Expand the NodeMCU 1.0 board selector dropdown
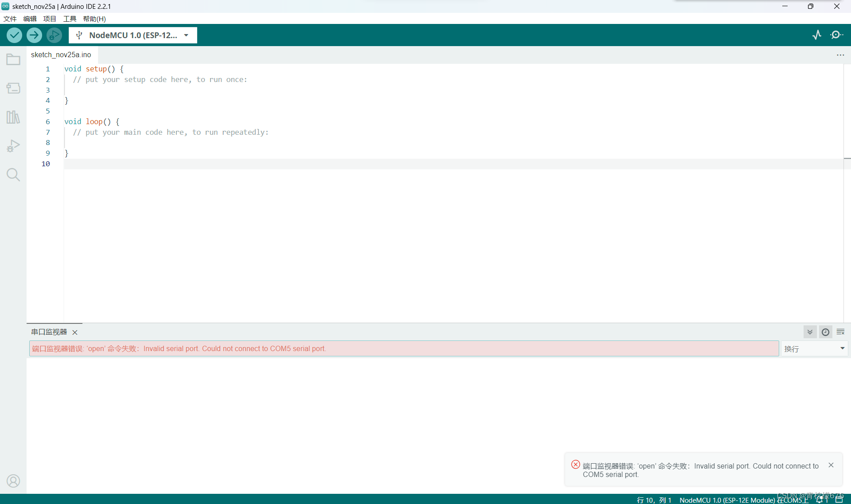This screenshot has width=851, height=504. [133, 35]
